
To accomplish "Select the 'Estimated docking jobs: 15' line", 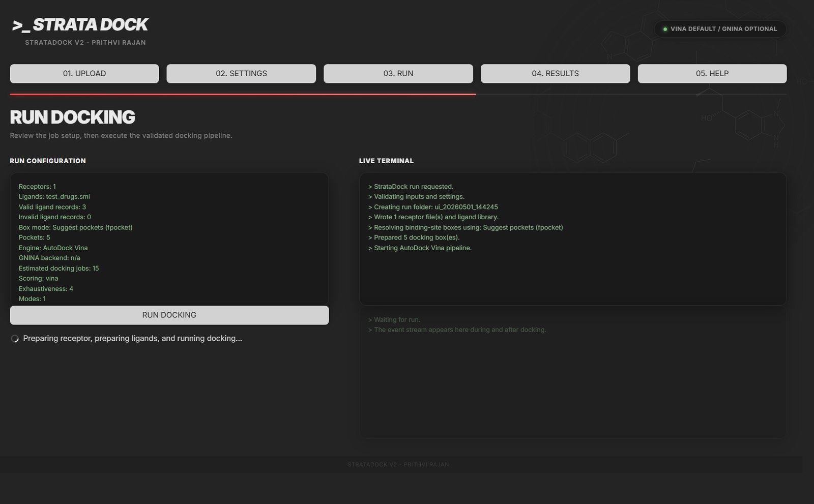I will coord(59,268).
